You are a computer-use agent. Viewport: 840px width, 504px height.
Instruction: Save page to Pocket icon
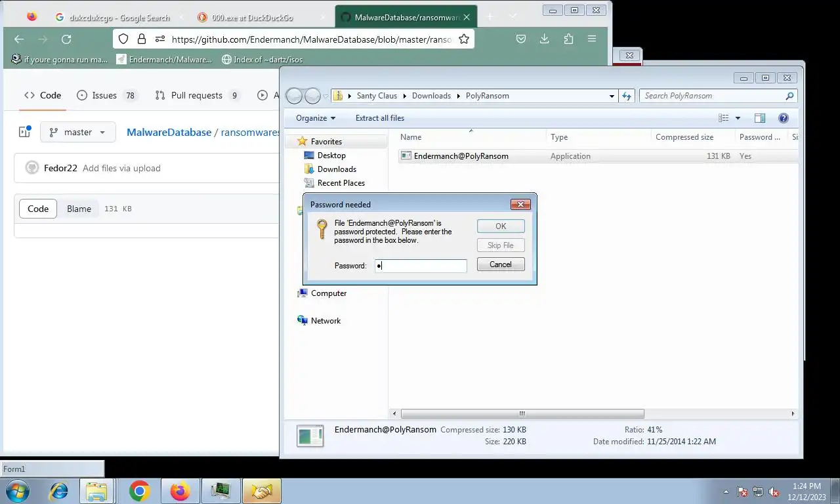click(x=520, y=39)
